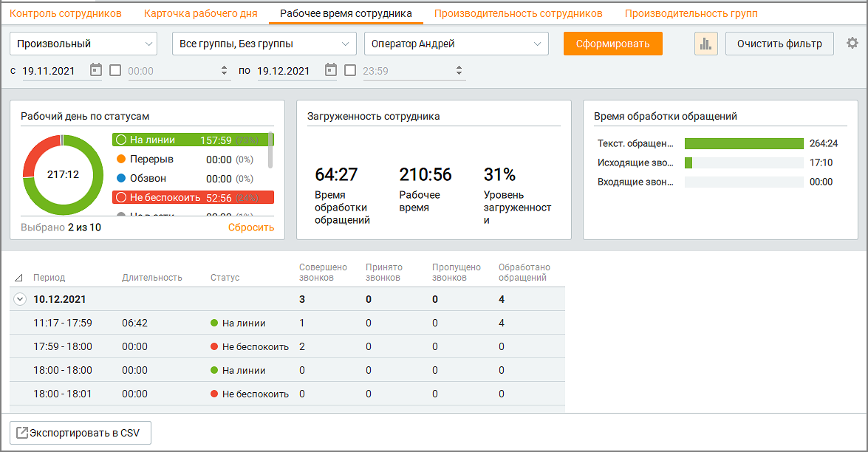Toggle the Не беспокоить status filter

tap(194, 197)
